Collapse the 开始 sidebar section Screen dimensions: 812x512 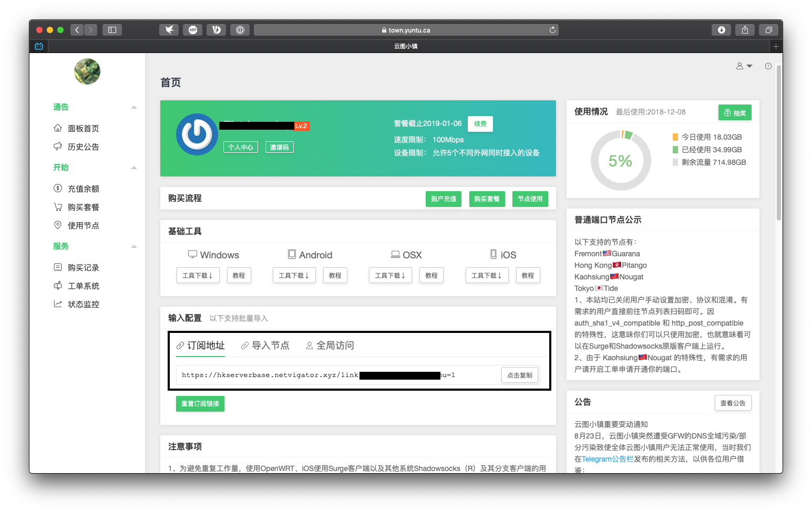click(x=134, y=168)
